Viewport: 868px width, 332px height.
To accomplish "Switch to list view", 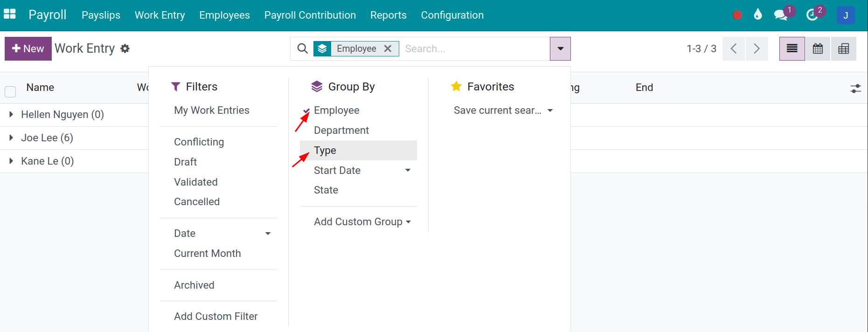I will tap(792, 48).
